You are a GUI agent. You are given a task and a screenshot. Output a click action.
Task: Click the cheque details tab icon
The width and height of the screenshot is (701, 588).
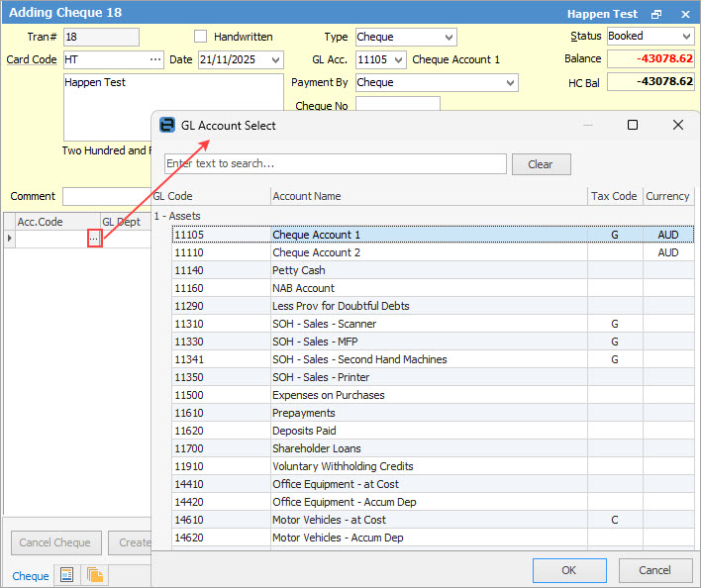[x=67, y=574]
